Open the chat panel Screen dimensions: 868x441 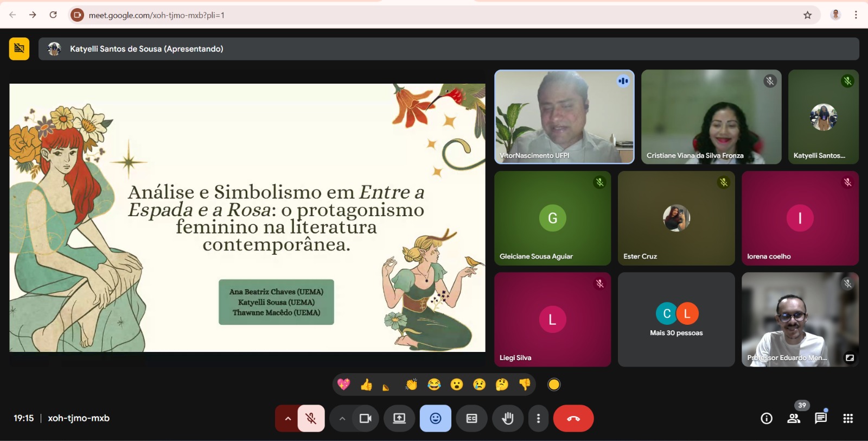click(821, 418)
